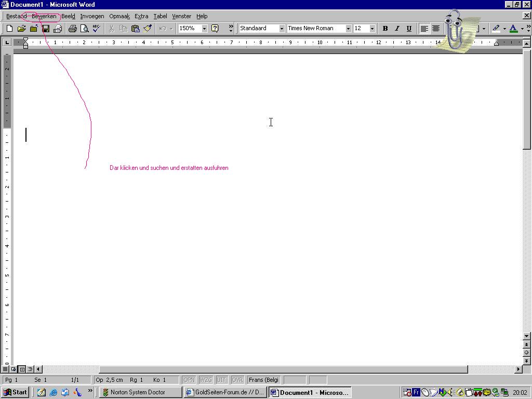This screenshot has height=399, width=532.
Task: Jump to next page double arrow
Action: (526, 361)
